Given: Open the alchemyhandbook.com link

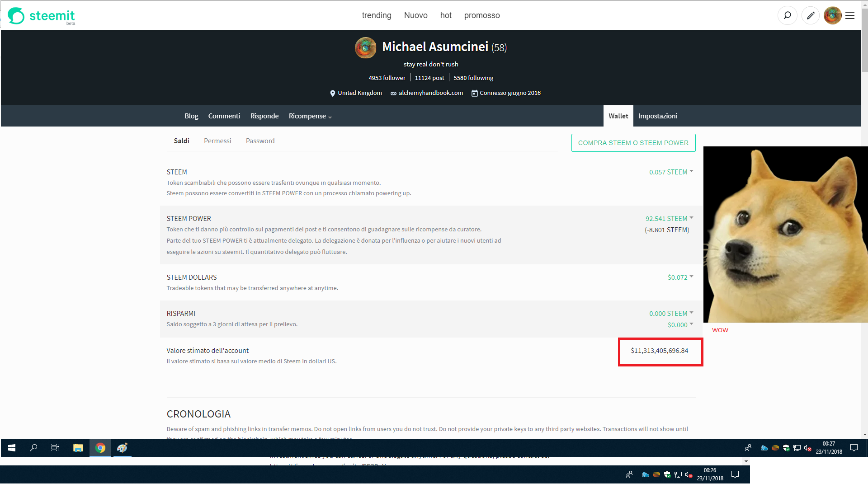Looking at the screenshot, I should [x=430, y=93].
